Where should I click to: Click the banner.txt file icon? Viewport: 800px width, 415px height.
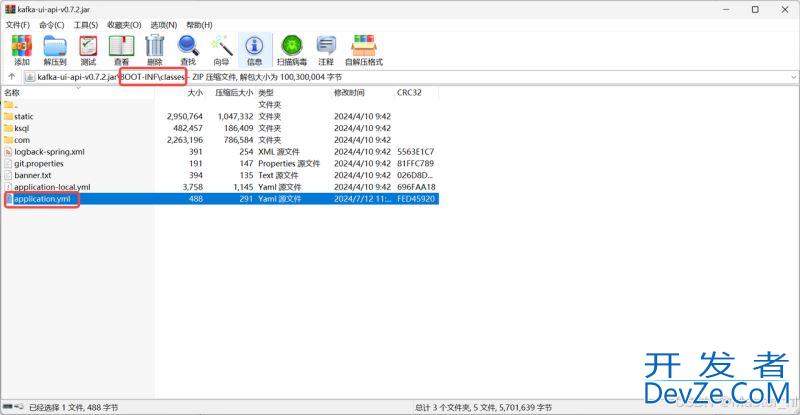click(x=8, y=175)
